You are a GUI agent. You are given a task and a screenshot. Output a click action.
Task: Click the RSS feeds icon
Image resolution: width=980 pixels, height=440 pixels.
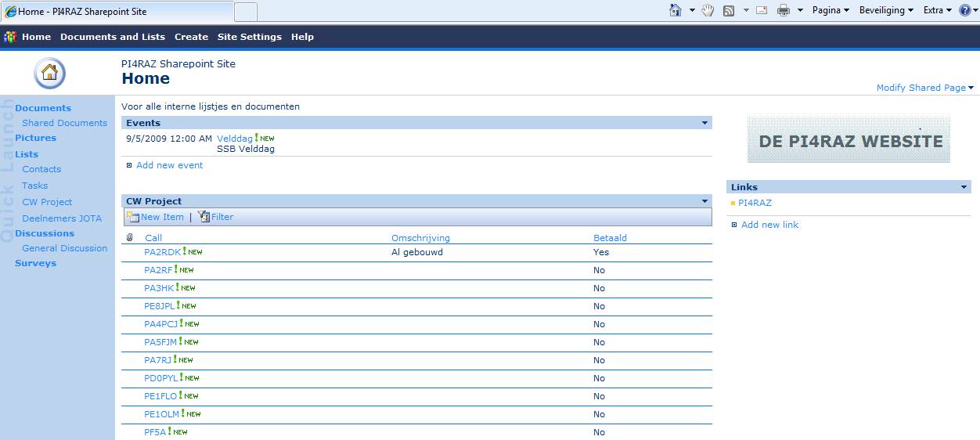tap(729, 10)
